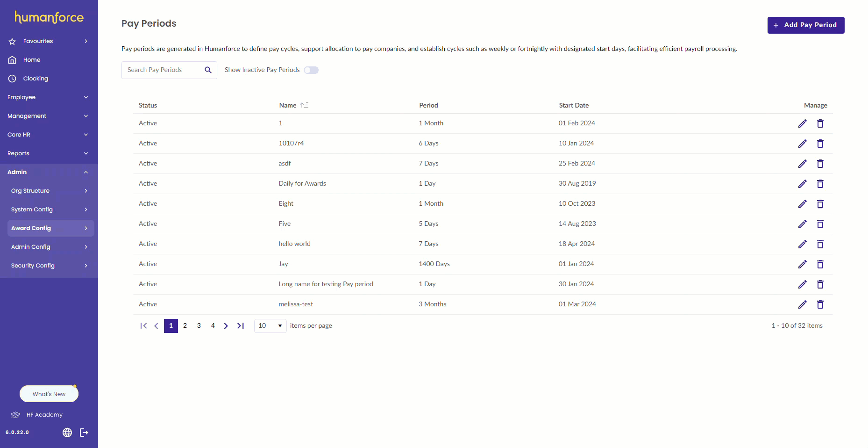Delete the Daily for Awards pay period

click(820, 184)
